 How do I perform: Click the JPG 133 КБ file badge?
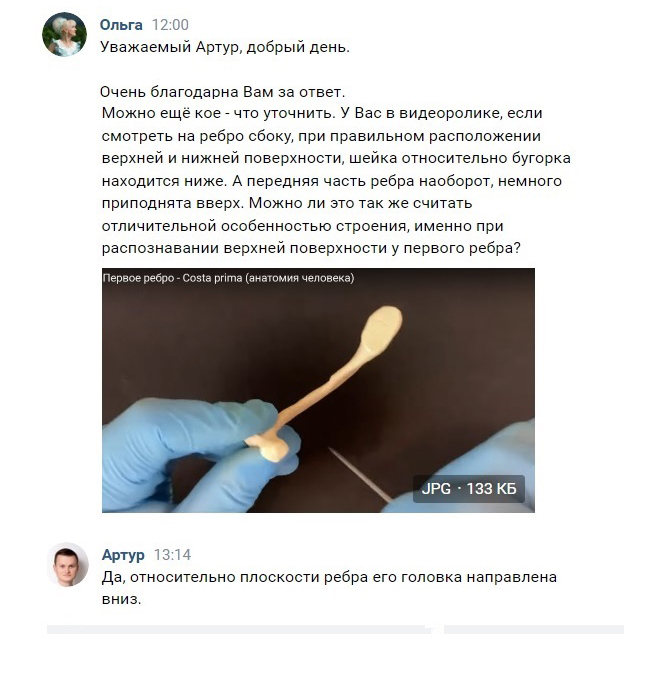pos(469,488)
